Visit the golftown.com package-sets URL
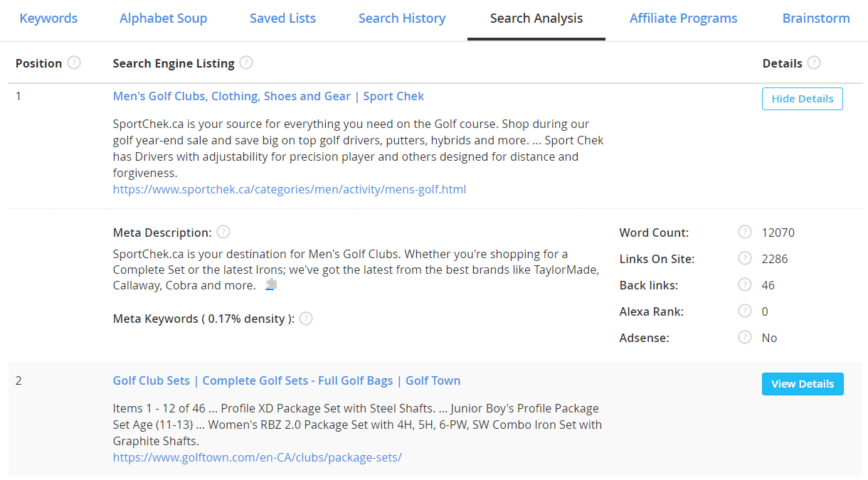This screenshot has width=868, height=480. click(x=257, y=457)
